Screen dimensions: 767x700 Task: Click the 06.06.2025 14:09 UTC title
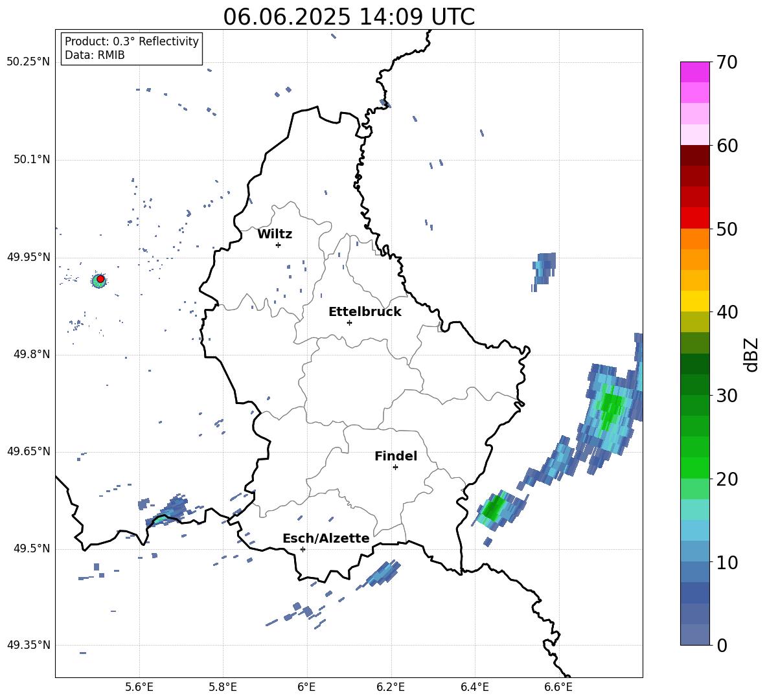[x=349, y=17]
